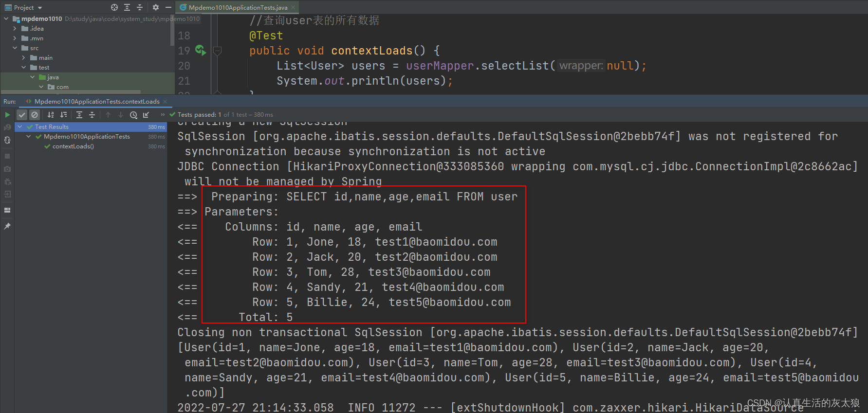Click the 'Tests passed: 1' status text
The image size is (868, 413).
(x=199, y=115)
